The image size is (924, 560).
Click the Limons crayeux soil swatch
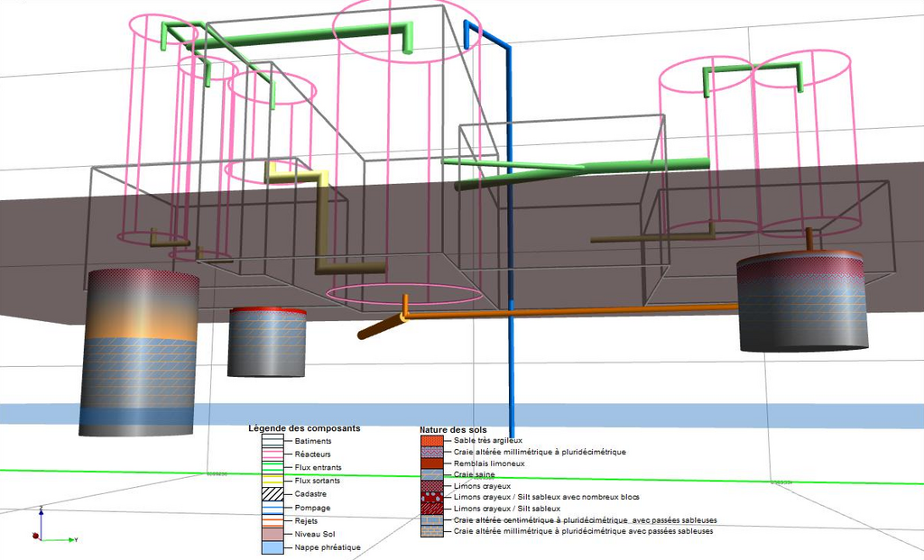click(x=433, y=486)
